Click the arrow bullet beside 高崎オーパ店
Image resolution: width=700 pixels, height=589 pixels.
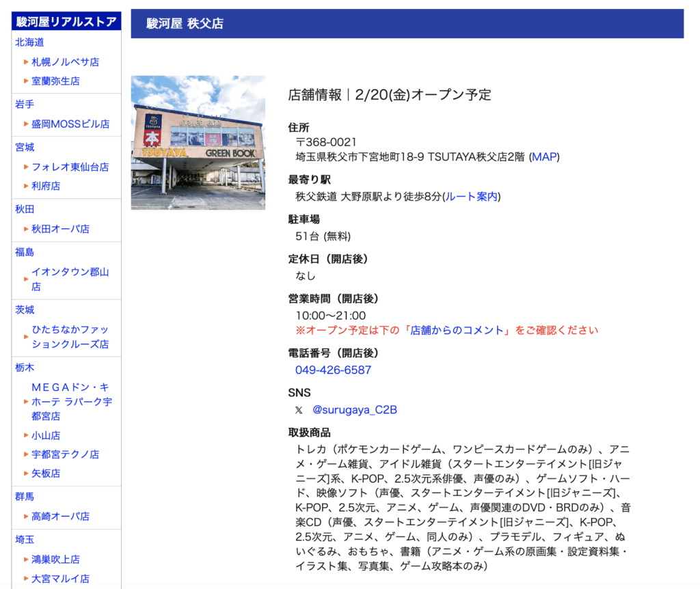pyautogui.click(x=26, y=517)
